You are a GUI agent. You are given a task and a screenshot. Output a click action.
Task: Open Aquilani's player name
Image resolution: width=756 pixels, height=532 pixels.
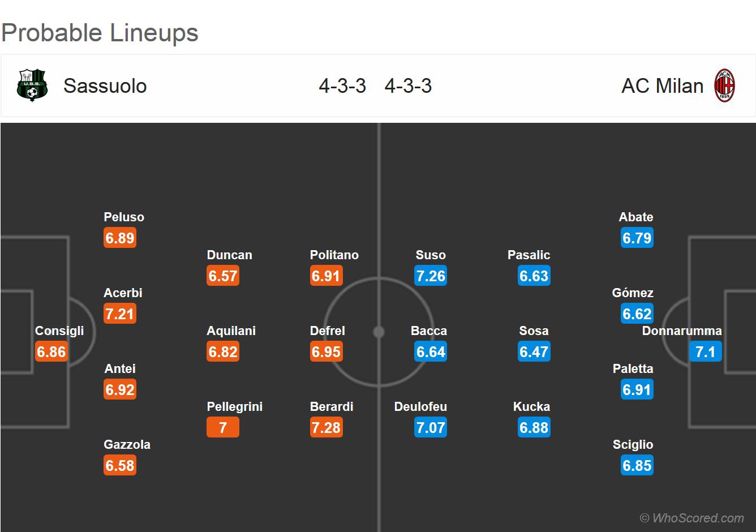pyautogui.click(x=231, y=331)
